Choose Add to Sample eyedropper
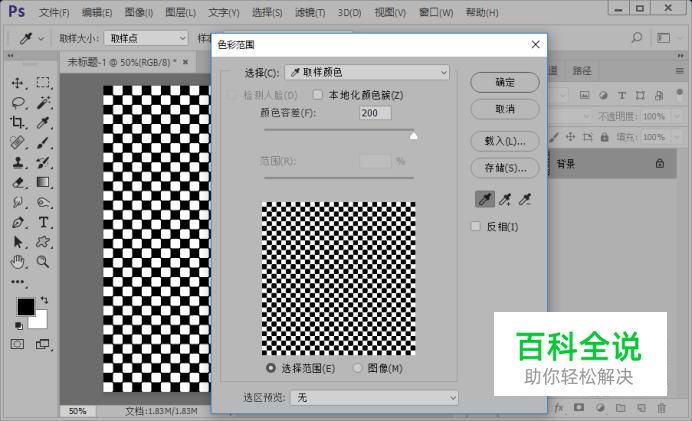Screen dimensions: 692x421 tap(505, 199)
